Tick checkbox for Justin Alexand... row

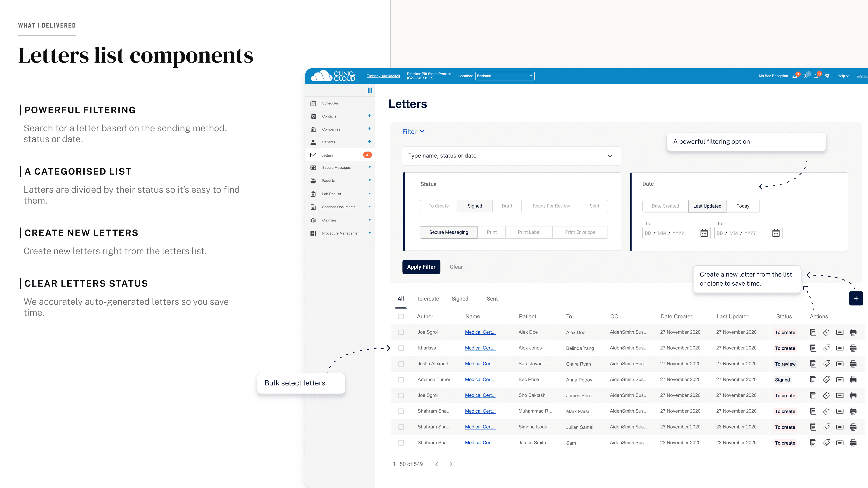click(x=401, y=364)
